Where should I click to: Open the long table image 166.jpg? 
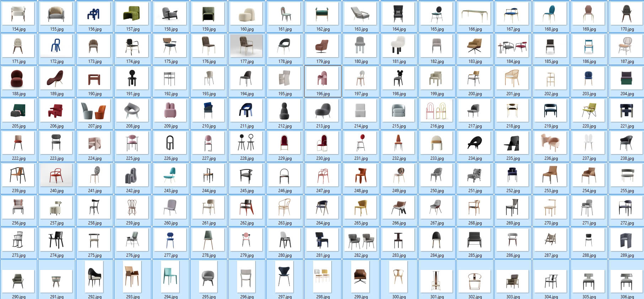475,13
